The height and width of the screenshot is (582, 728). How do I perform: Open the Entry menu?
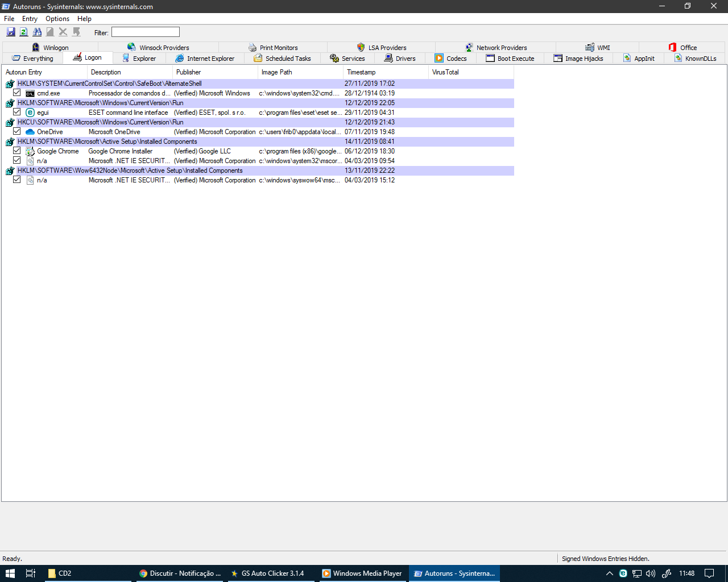(30, 19)
